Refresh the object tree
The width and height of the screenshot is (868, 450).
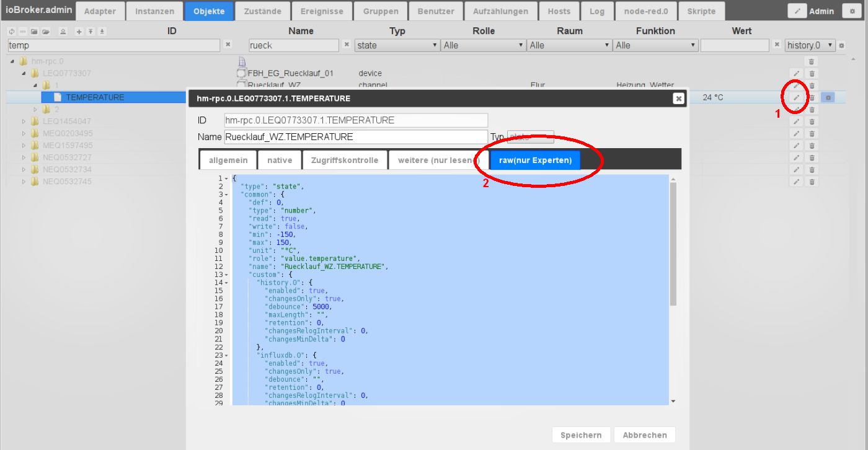[x=12, y=32]
